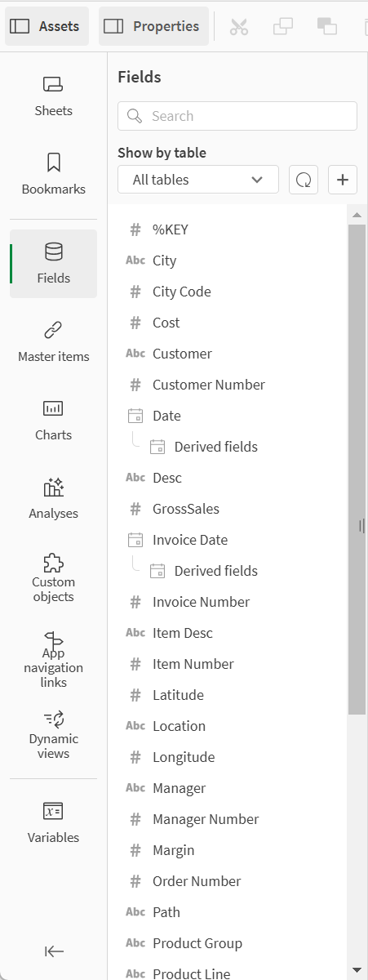Click the panel resize handle
Viewport: 368px width, 980px height.
(361, 526)
